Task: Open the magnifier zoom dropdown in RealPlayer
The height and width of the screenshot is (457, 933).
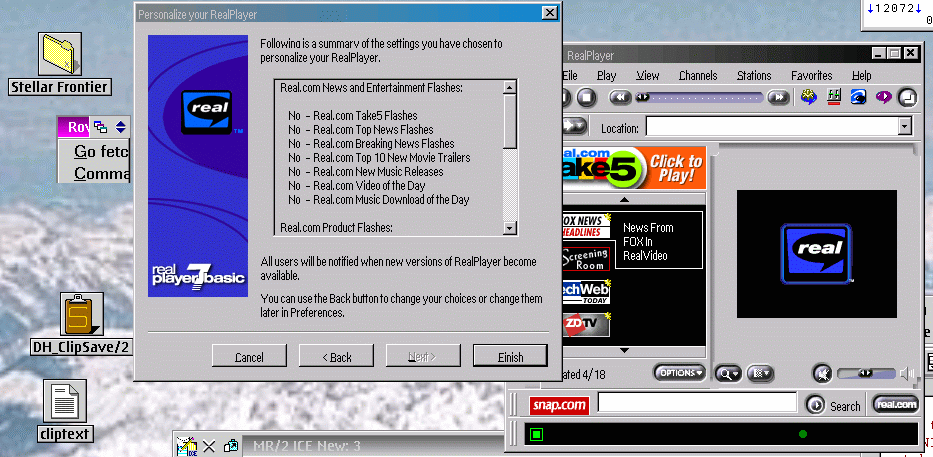Action: tap(728, 373)
